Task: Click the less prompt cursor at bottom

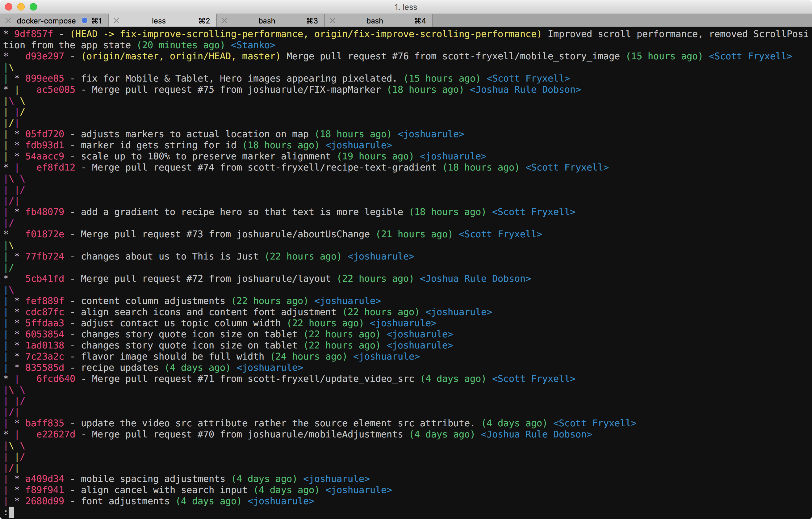Action: click(11, 512)
